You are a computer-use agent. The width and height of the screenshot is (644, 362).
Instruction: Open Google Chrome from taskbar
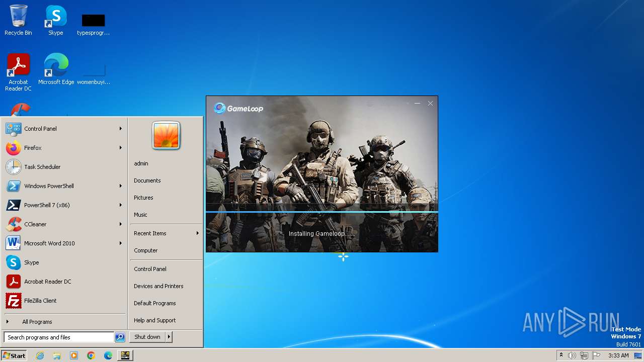point(91,355)
